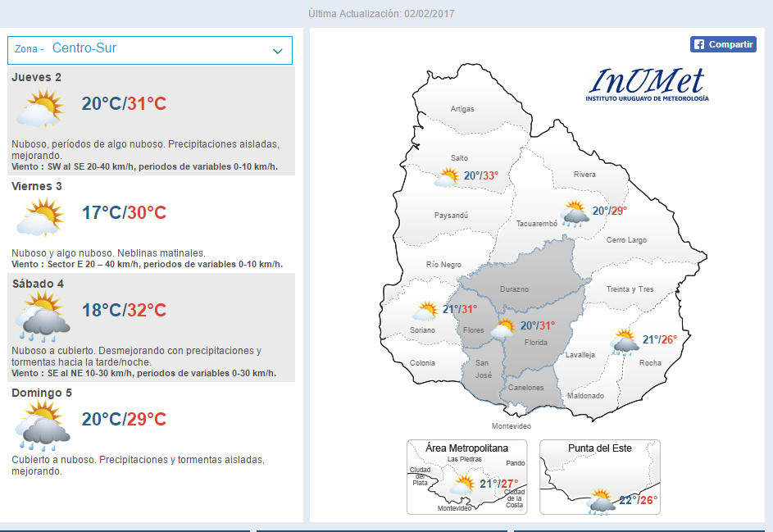Click the Viernes 3 heading

[x=37, y=186]
